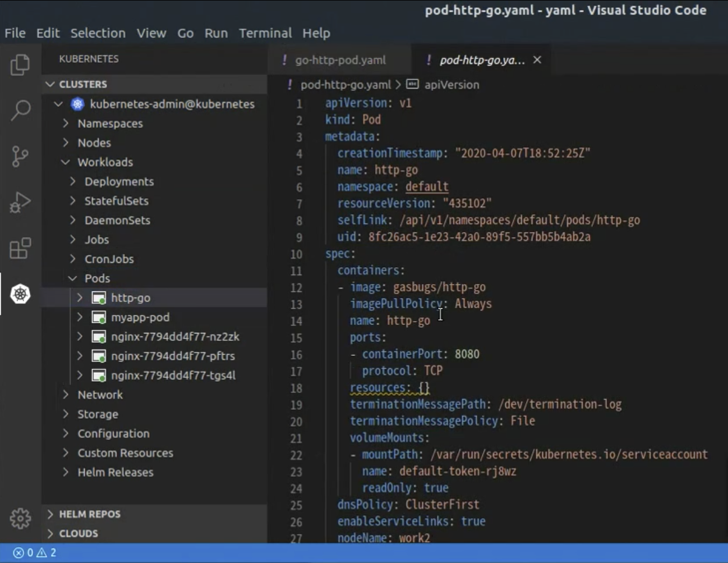This screenshot has width=728, height=563.
Task: Expand the Nodes tree item
Action: [66, 143]
